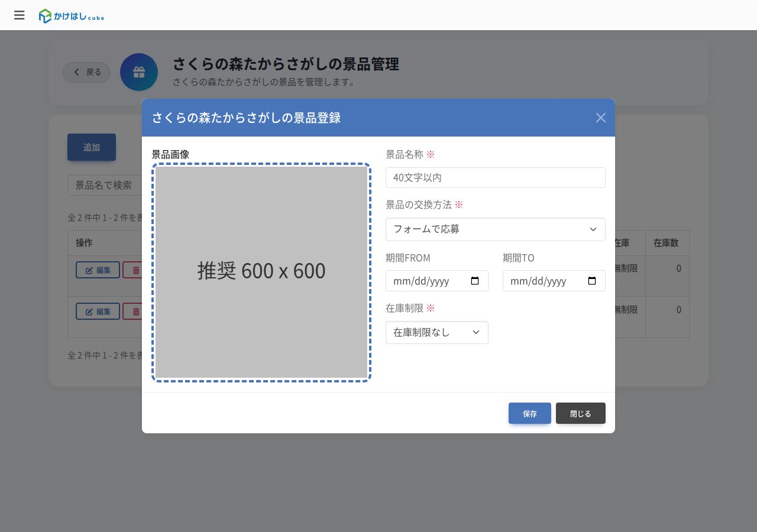Click the 期間FROM date field

click(x=437, y=281)
